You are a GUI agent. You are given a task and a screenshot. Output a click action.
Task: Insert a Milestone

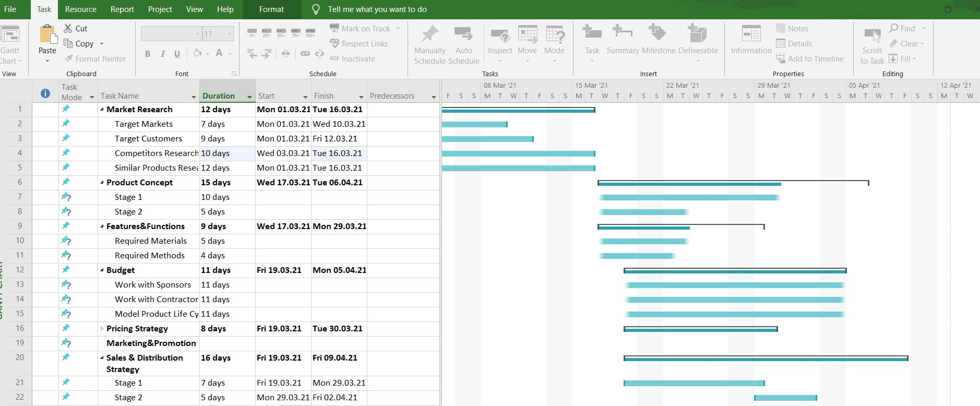click(x=659, y=40)
